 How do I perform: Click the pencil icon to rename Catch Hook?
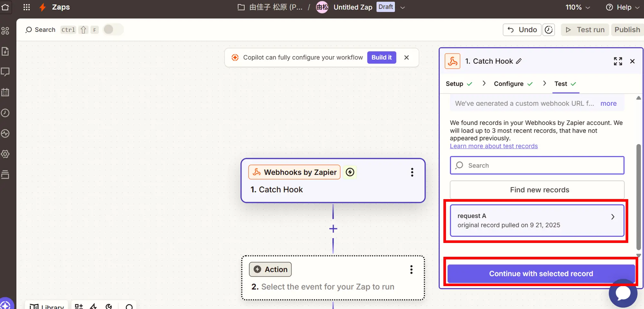point(519,61)
